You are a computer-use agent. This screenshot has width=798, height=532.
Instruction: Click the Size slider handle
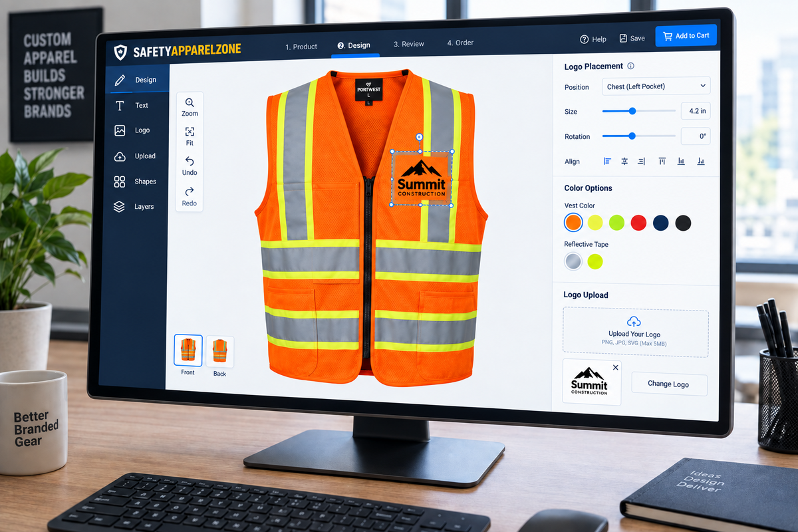[632, 111]
